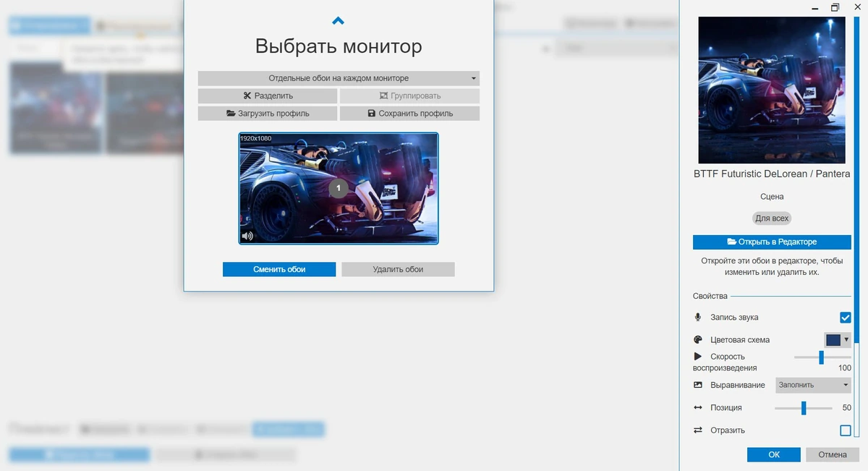This screenshot has height=471, width=868.
Task: Click the Позиция slider handle
Action: click(x=804, y=408)
